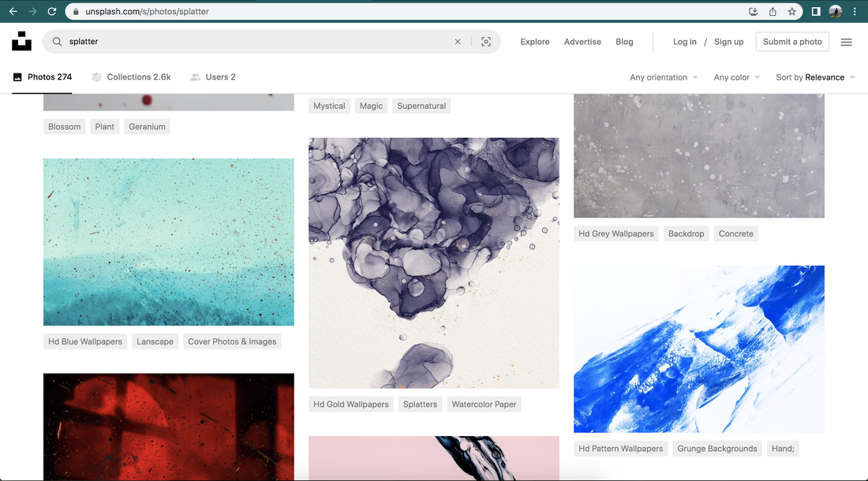
Task: Choose the Hd Gold Wallpapers tag
Action: 351,405
